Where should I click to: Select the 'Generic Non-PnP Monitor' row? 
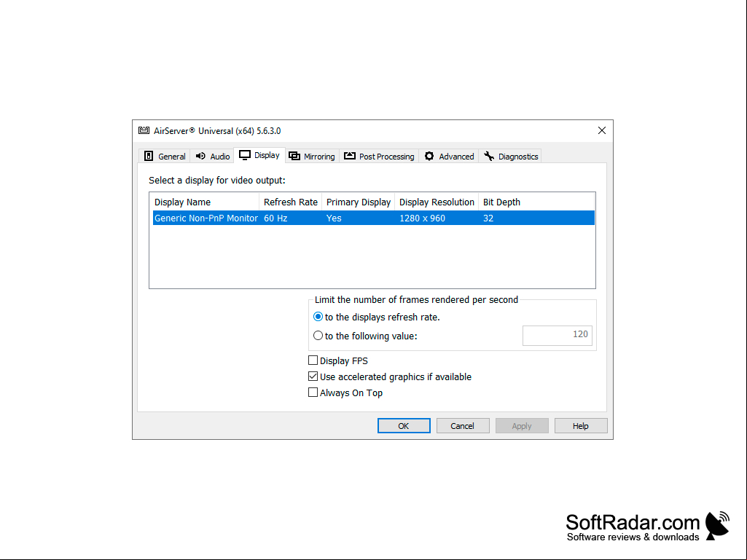[373, 218]
